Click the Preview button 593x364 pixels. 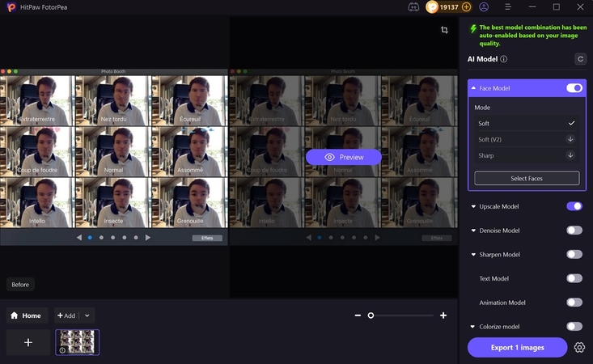pos(344,157)
